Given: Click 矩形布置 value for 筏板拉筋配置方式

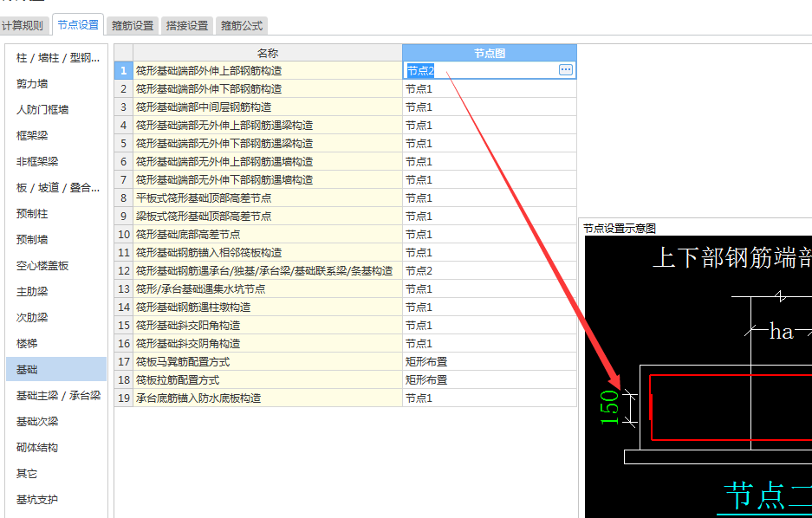Looking at the screenshot, I should [490, 379].
